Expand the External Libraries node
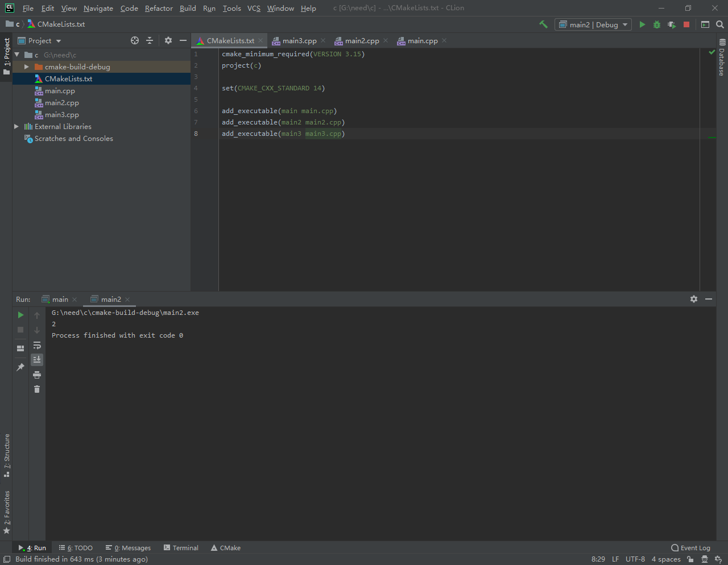Viewport: 728px width, 565px height. [16, 126]
